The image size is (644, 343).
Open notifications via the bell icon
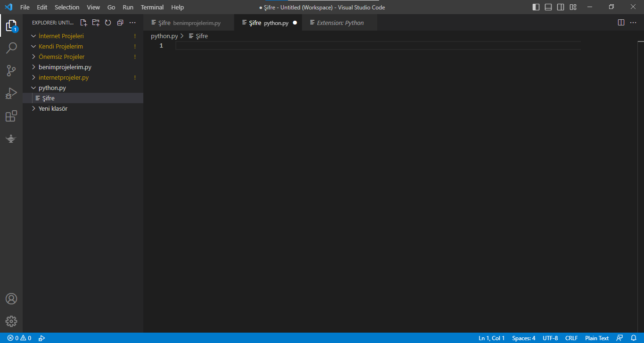(634, 338)
